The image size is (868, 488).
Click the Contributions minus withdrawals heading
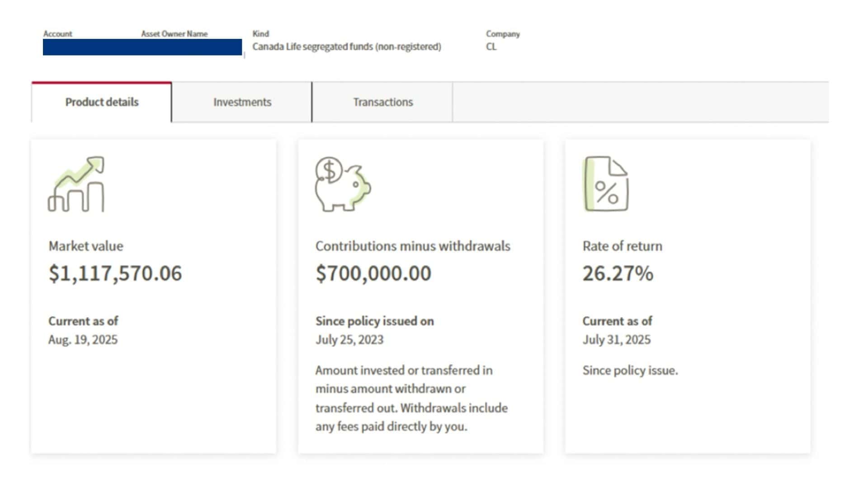pyautogui.click(x=412, y=246)
